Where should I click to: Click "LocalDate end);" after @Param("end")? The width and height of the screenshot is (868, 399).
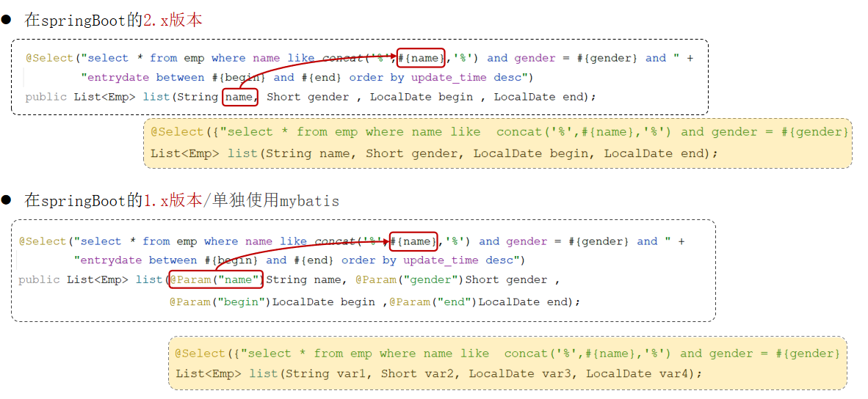click(x=529, y=301)
